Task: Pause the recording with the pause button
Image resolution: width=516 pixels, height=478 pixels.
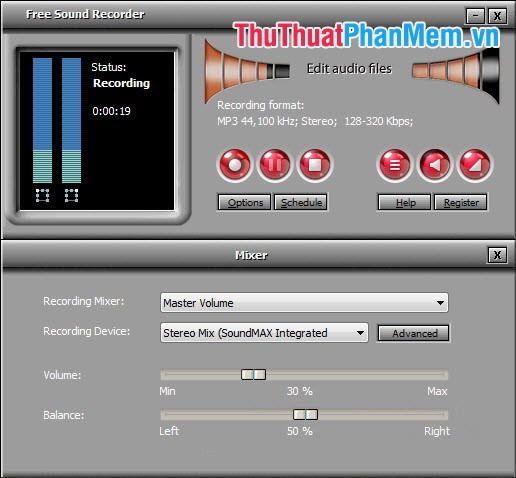Action: tap(275, 165)
